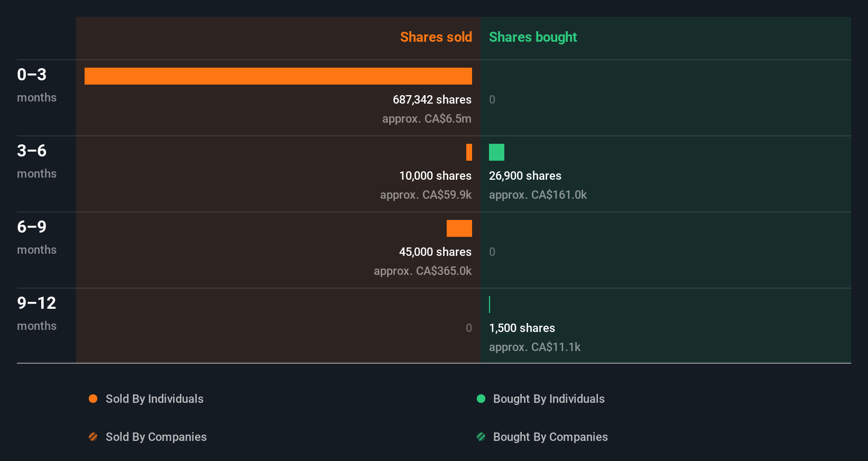Click the 687,342 shares value

pos(432,99)
